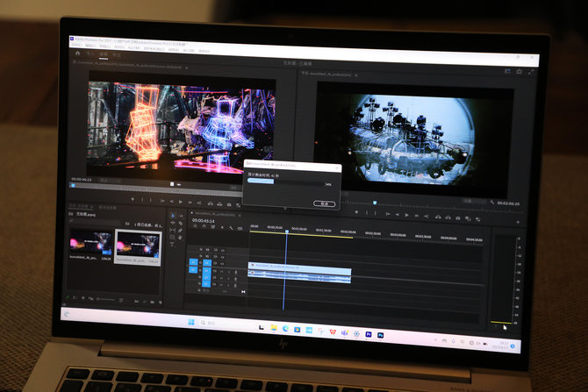Click the Project panel search field
588x392 pixels.
tap(96, 222)
